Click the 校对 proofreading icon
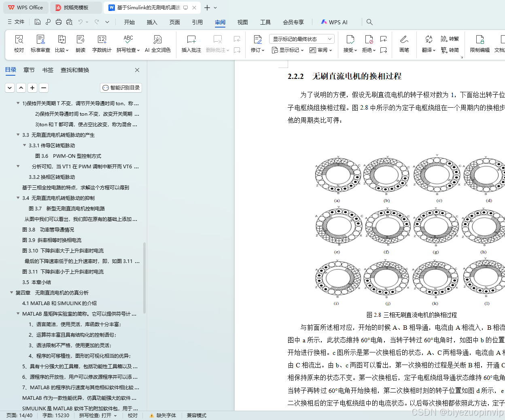 [19, 44]
